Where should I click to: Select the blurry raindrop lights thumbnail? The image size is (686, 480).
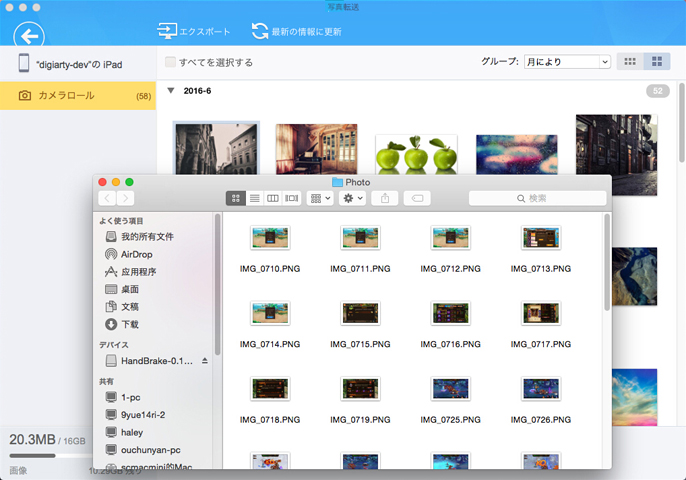(517, 154)
